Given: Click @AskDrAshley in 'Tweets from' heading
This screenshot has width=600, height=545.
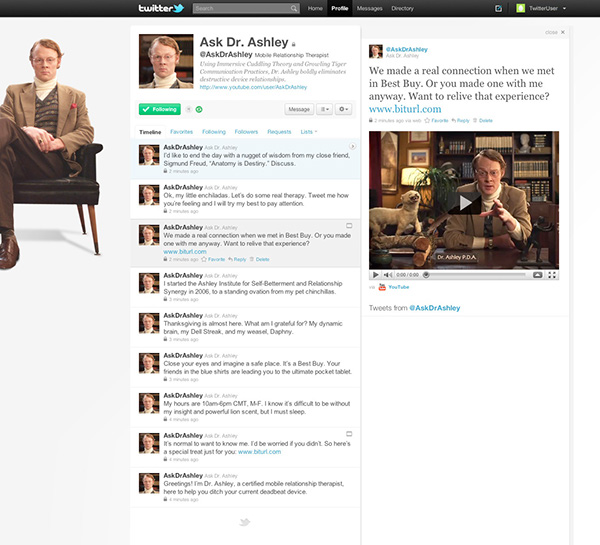Looking at the screenshot, I should [435, 308].
